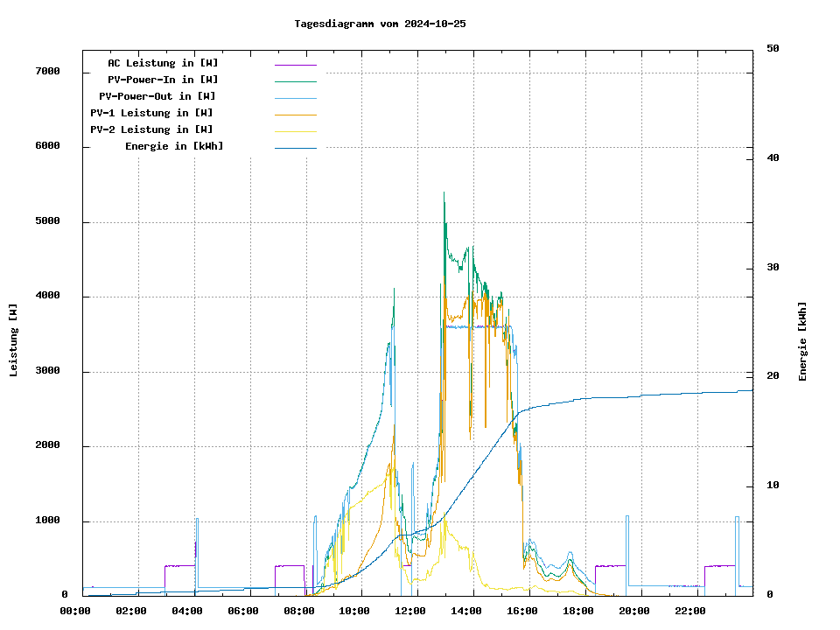Viewport: 840px width, 630px height.
Task: Click the chart title Tagesdiagramm vom 2024-10-25
Action: click(x=380, y=24)
